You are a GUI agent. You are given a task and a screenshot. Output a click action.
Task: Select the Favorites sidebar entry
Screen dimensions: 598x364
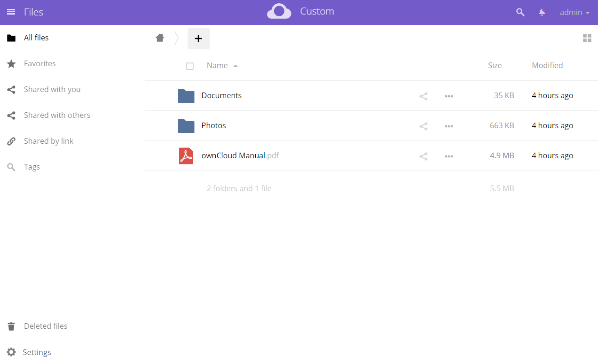coord(39,63)
